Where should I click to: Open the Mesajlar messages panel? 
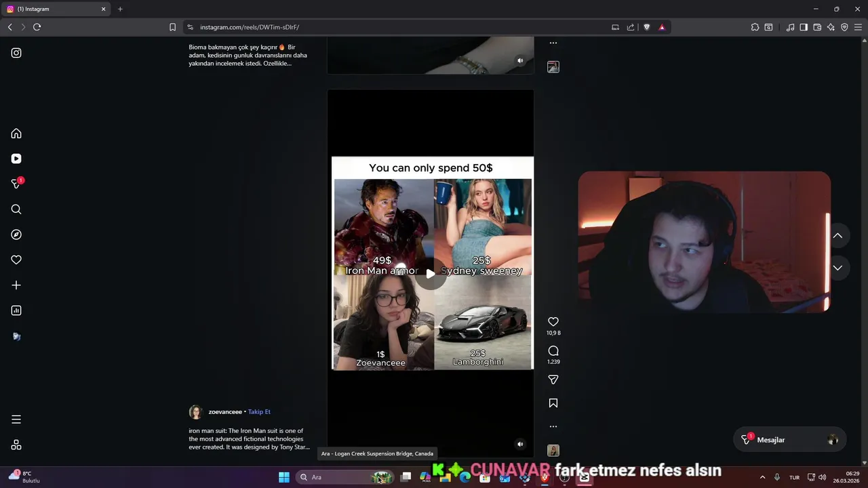[x=789, y=440]
